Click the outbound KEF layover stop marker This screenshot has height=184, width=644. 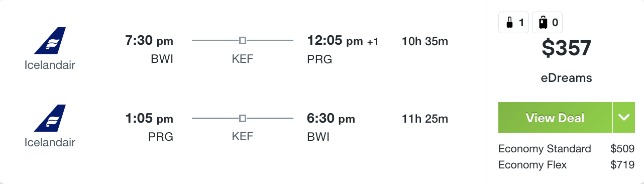click(x=243, y=40)
